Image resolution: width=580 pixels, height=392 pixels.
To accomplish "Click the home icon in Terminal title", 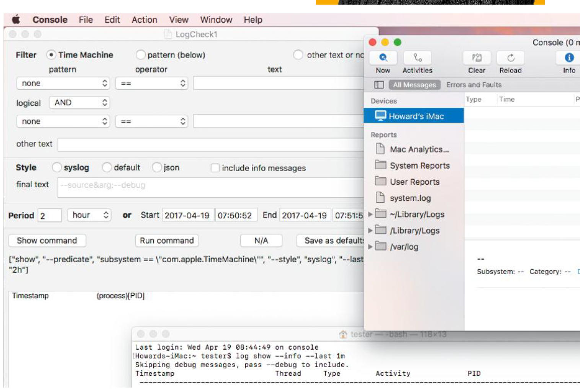I will pyautogui.click(x=343, y=334).
